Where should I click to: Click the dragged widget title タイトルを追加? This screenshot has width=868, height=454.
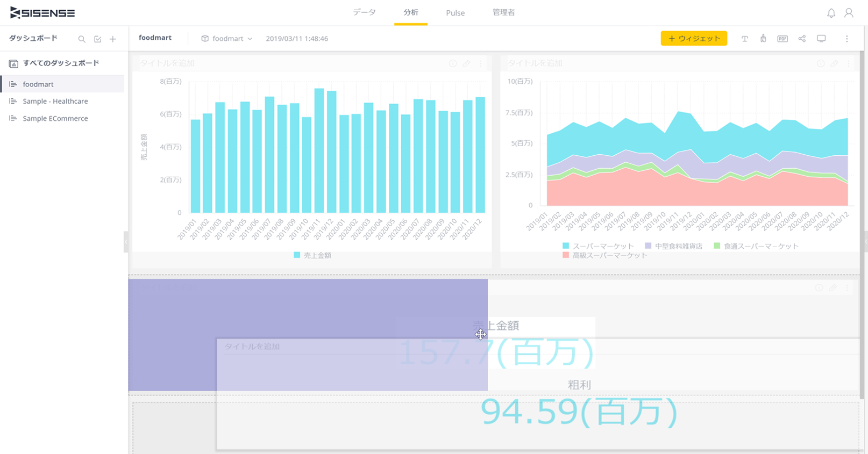pyautogui.click(x=252, y=347)
